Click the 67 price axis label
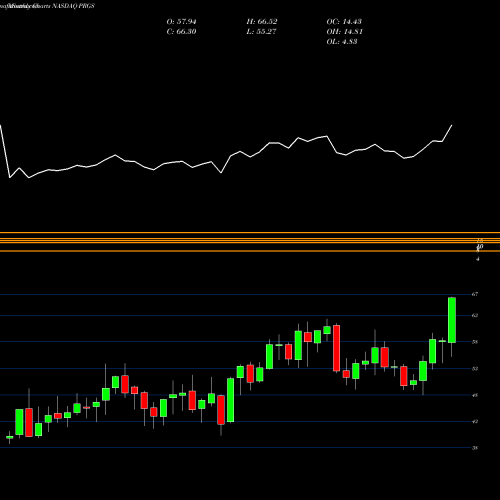Image resolution: width=500 pixels, height=500 pixels. tap(475, 294)
